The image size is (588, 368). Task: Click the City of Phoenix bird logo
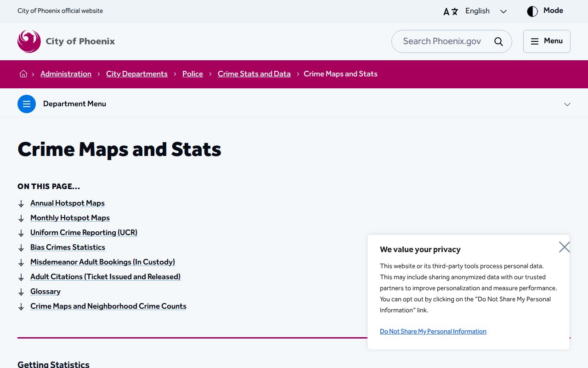(x=29, y=41)
